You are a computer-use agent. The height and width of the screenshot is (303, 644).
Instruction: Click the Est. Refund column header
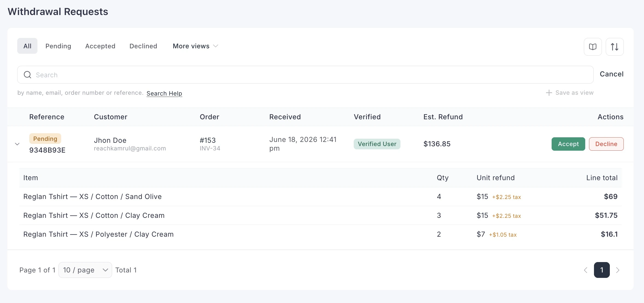pos(443,117)
